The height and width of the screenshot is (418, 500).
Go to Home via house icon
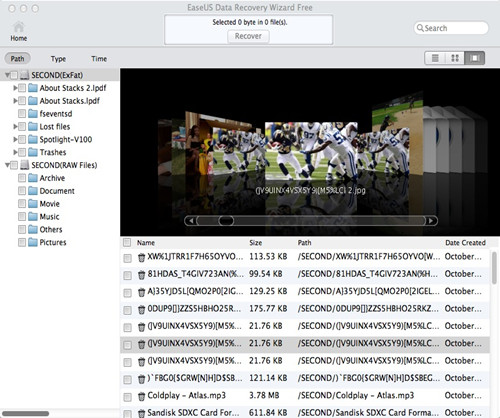pyautogui.click(x=19, y=28)
